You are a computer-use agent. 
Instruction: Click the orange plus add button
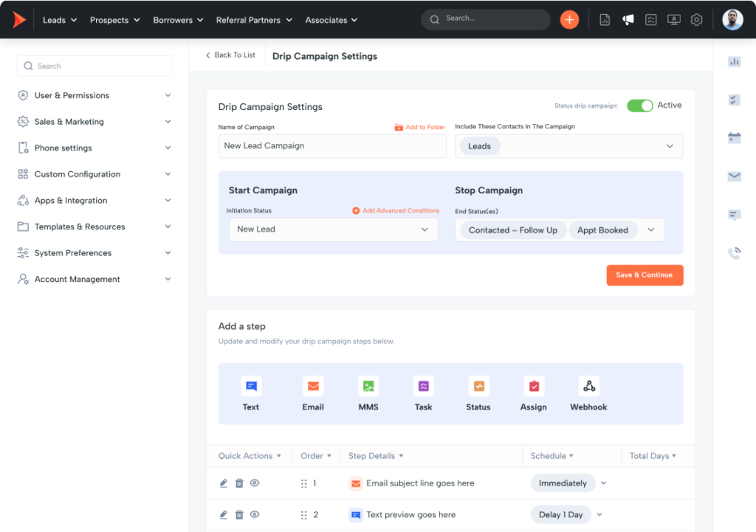pyautogui.click(x=569, y=20)
